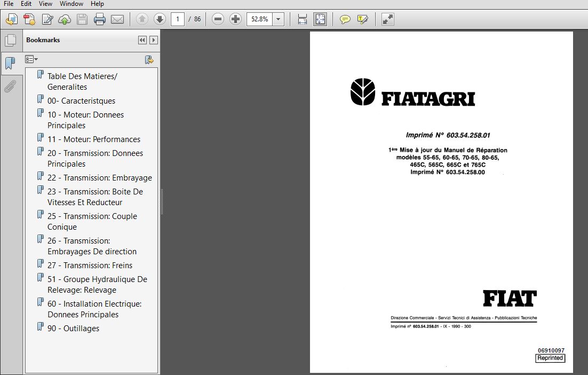Click the Create PDF toolbar icon
The height and width of the screenshot is (375, 588).
29,19
